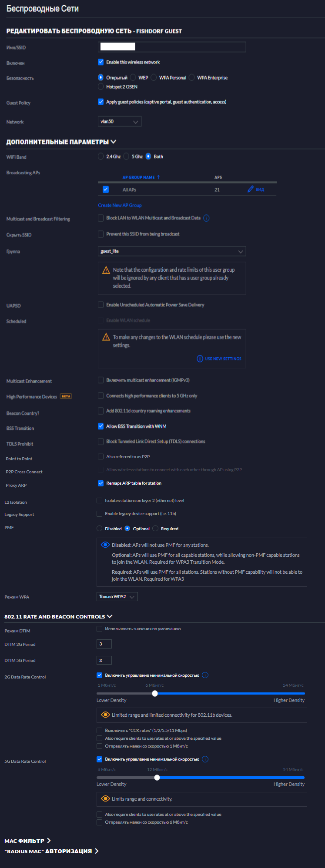Screen dimensions: 325x868
Task: Expand the МАС ФИЛЬТР section
Action: pos(27,841)
